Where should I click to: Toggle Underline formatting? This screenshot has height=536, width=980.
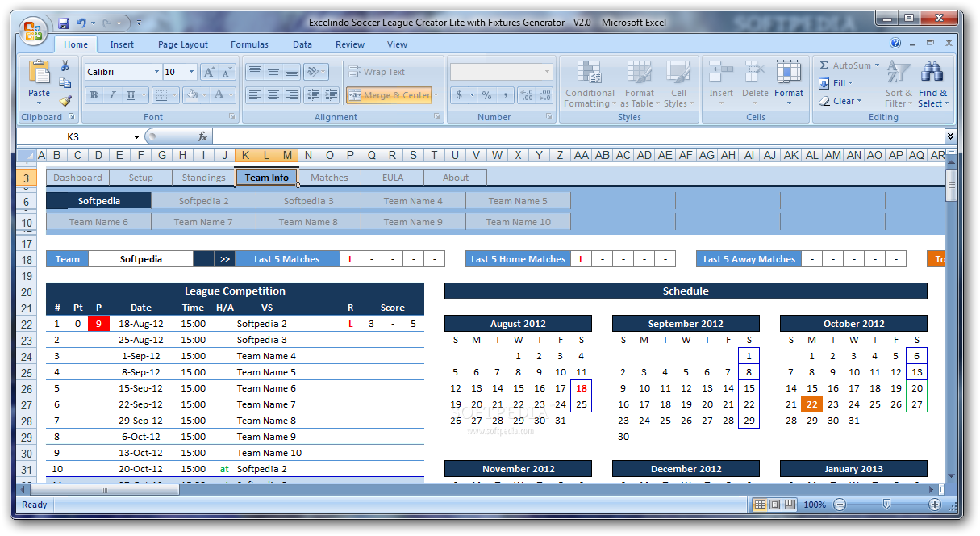coord(131,95)
